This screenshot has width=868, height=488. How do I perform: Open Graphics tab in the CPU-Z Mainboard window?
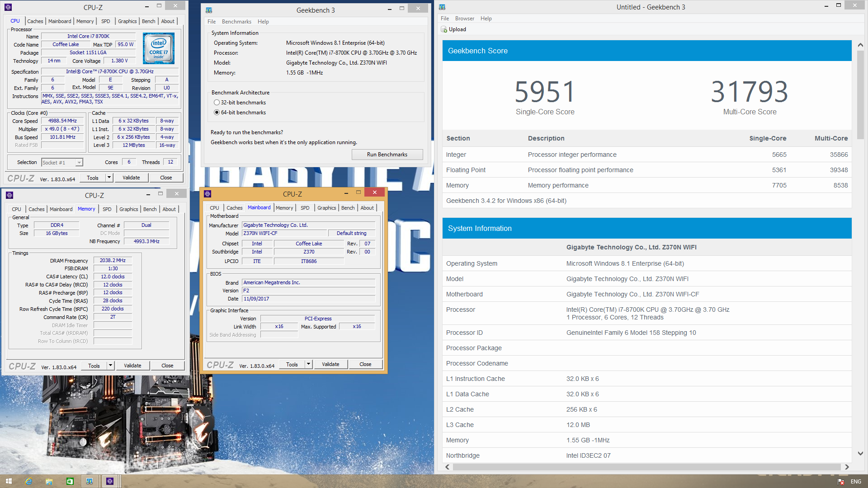click(326, 208)
